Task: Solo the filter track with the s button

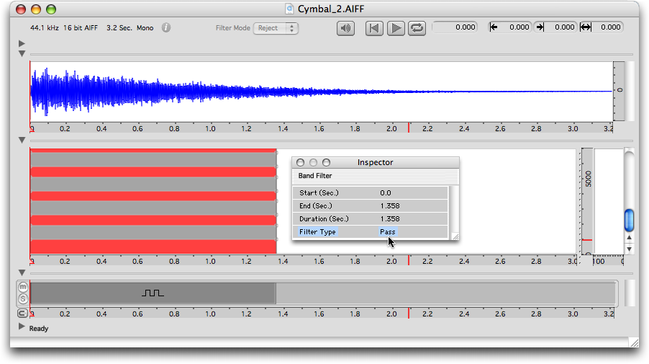Action: (23, 298)
